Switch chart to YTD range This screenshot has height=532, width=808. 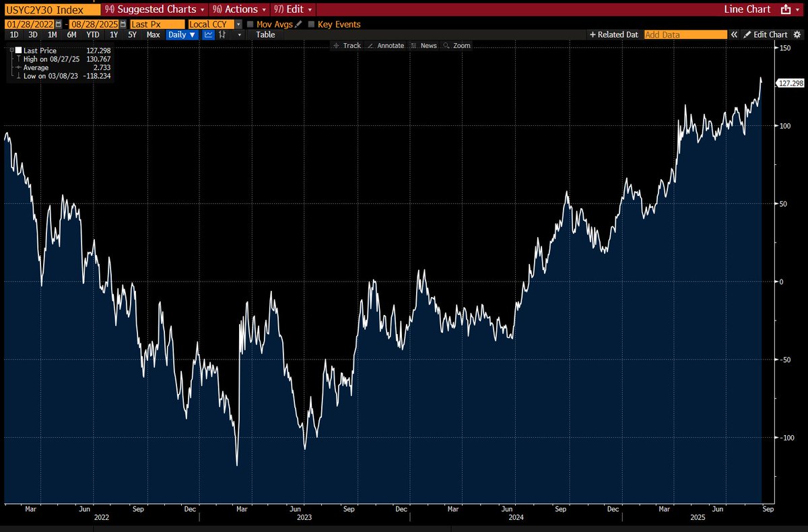click(92, 34)
